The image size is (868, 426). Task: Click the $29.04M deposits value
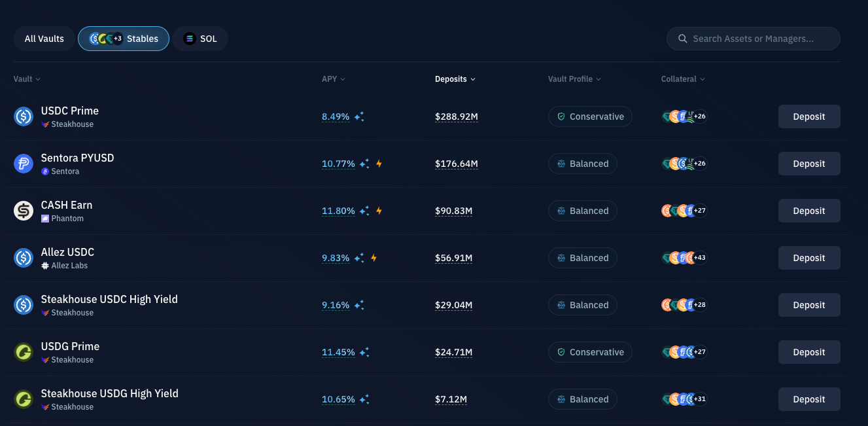[454, 305]
